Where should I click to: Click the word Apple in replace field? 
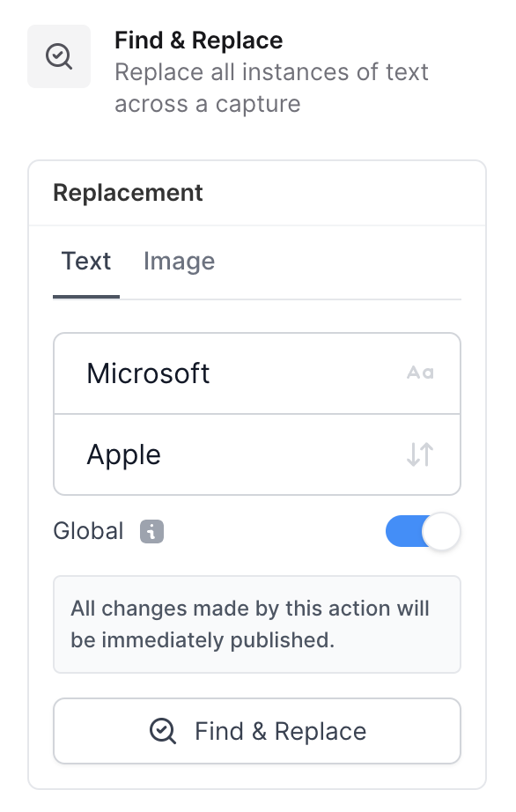pos(123,454)
